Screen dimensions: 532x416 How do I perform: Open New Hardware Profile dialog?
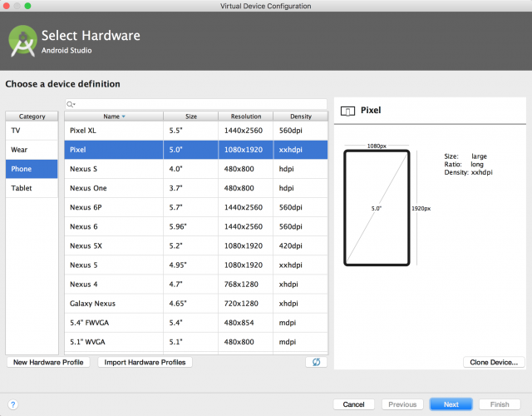[x=48, y=362]
